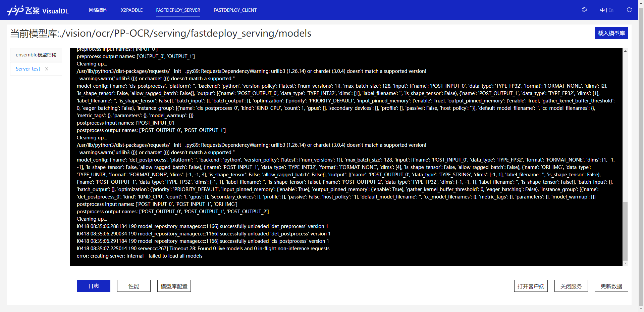The image size is (644, 312).
Task: Click postprocess input names ['POST_INPUT_0'] line
Action: click(125, 123)
